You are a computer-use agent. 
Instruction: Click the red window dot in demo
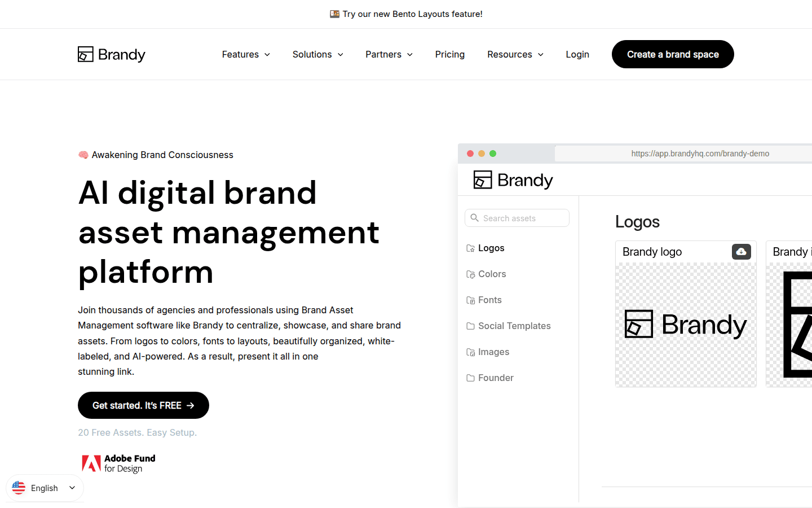(470, 154)
